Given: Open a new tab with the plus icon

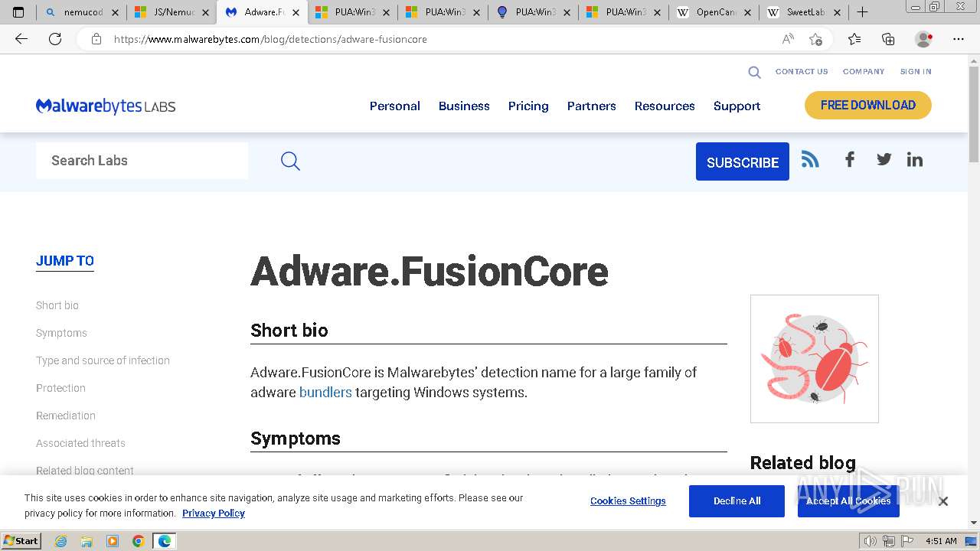Looking at the screenshot, I should (x=862, y=12).
